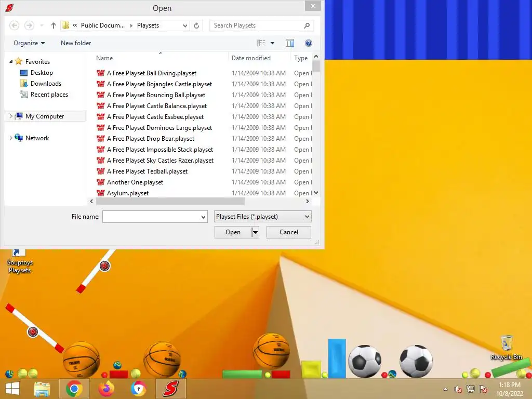Click the vertical scrollbar down arrow
Viewport: 532px width, 399px height.
(x=316, y=193)
